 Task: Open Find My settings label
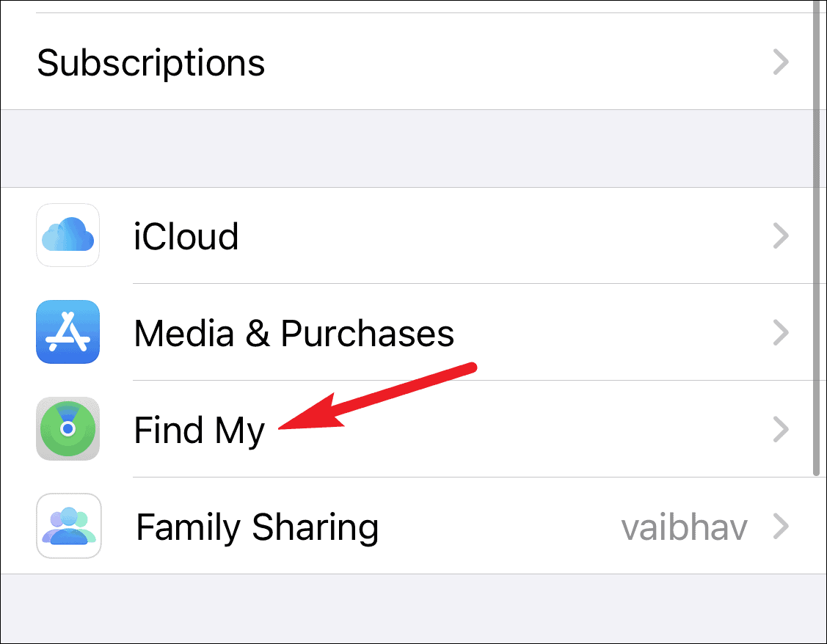(x=199, y=431)
